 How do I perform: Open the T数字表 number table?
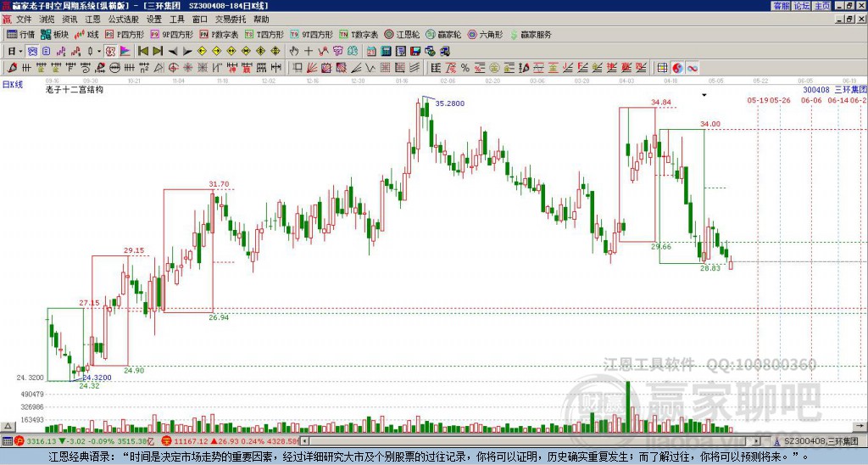click(x=359, y=34)
